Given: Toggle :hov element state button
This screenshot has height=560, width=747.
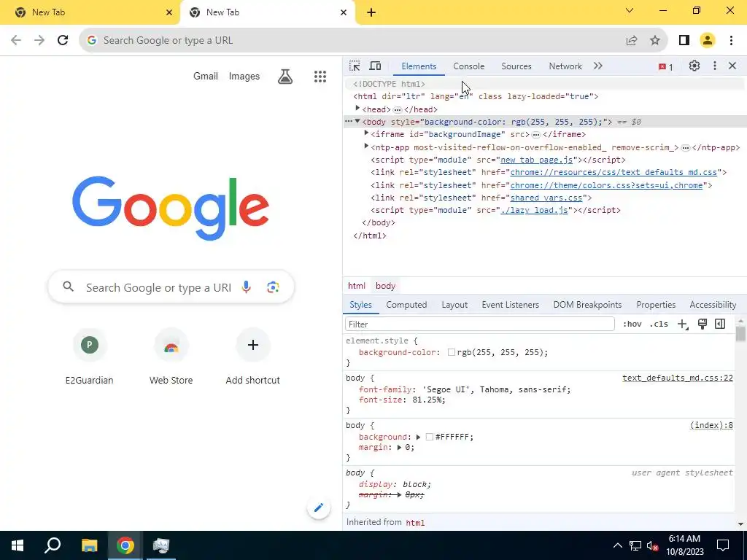Looking at the screenshot, I should point(632,324).
